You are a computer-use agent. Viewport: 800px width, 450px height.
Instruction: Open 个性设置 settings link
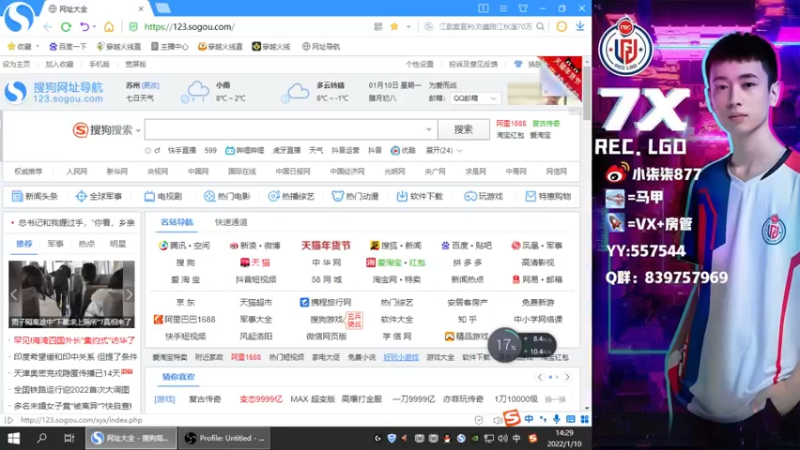click(419, 64)
